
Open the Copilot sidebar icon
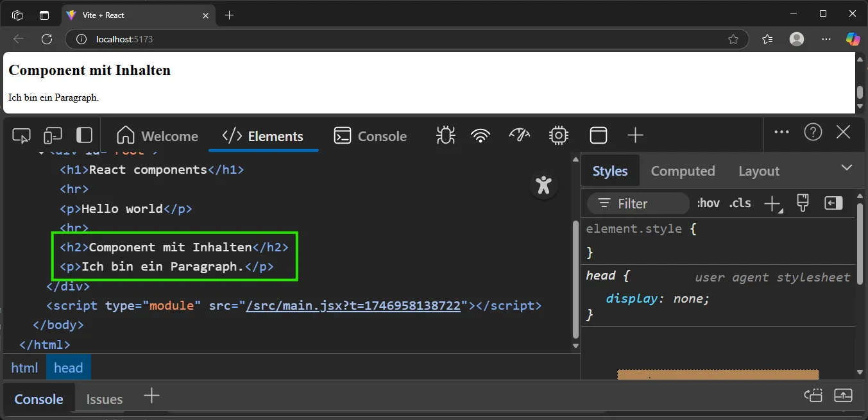pyautogui.click(x=853, y=39)
